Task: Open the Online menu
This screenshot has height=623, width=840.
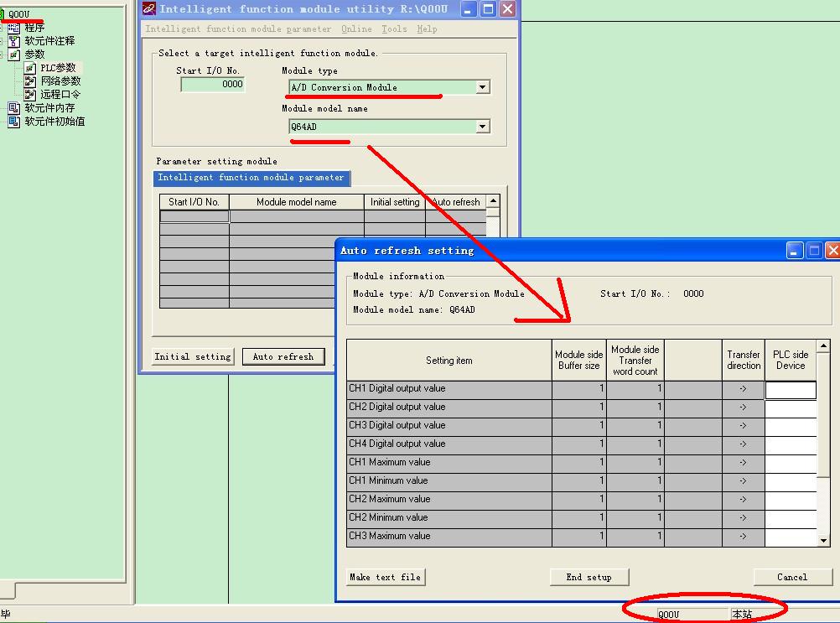Action: click(356, 29)
